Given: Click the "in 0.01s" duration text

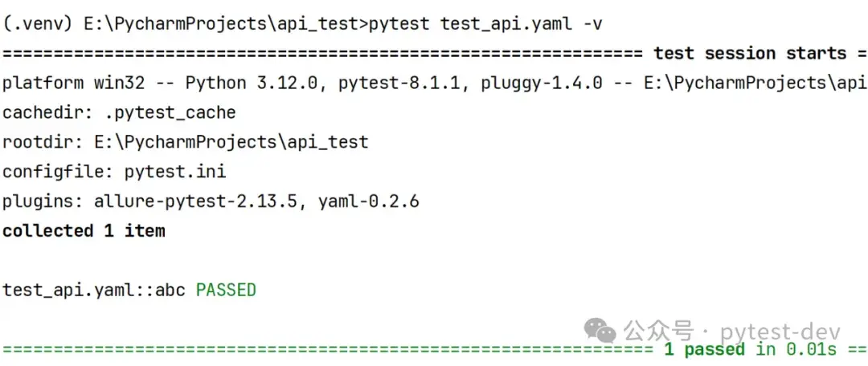Looking at the screenshot, I should pos(796,349).
